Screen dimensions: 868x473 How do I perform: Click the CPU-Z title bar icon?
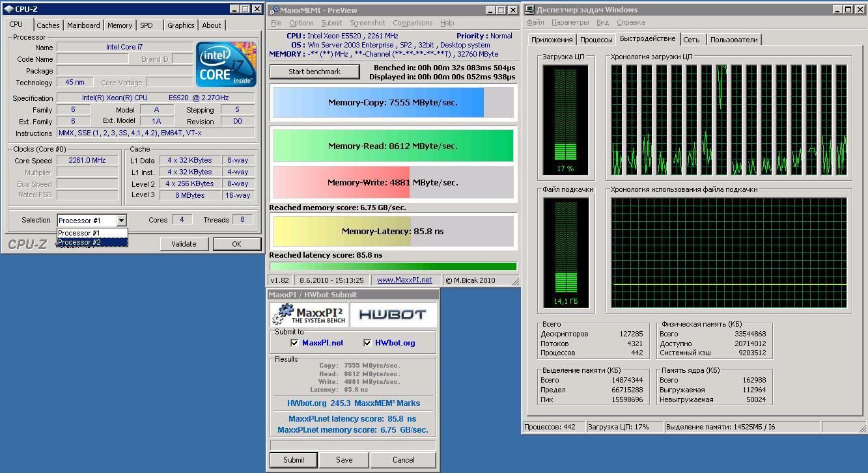click(x=8, y=9)
